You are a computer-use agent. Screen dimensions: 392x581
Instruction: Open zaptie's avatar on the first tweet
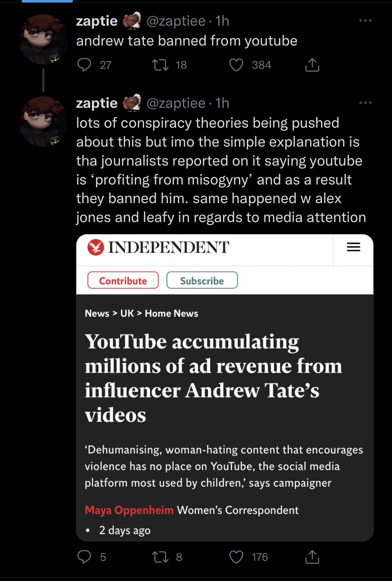pos(43,39)
